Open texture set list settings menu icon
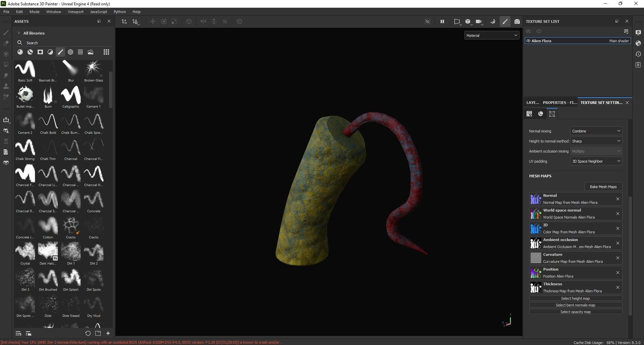 pos(626,32)
